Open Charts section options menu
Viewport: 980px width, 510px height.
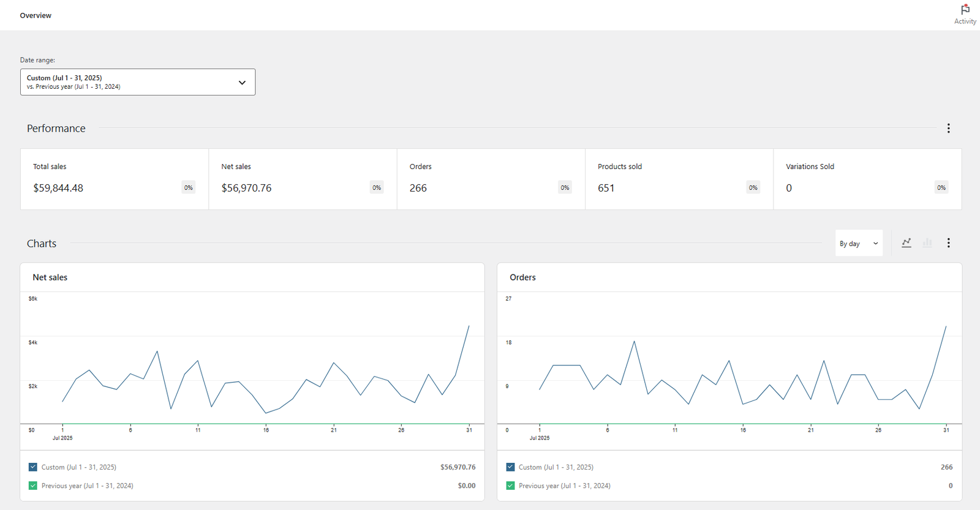(x=948, y=243)
